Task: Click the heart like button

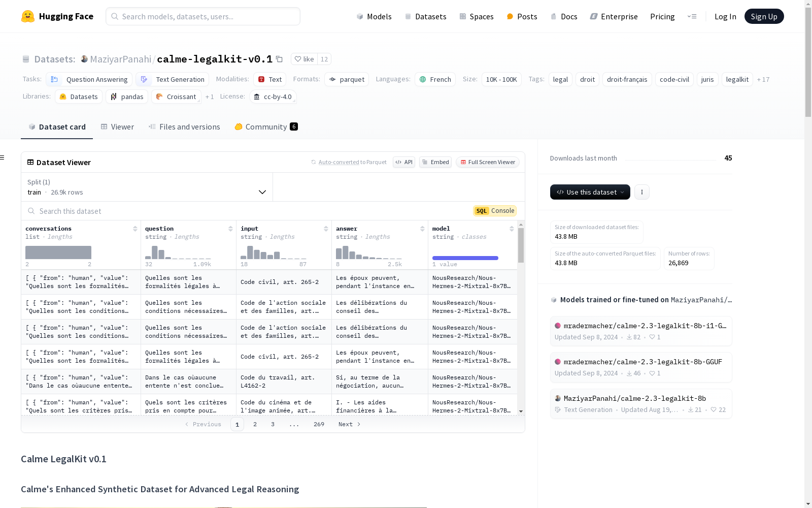Action: point(304,59)
